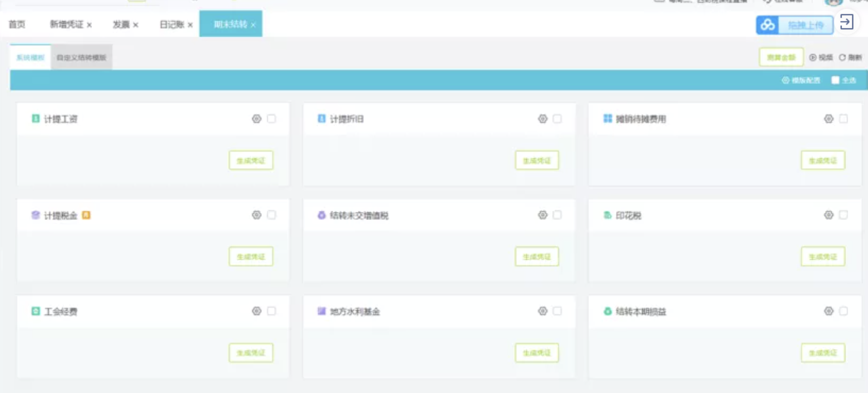The height and width of the screenshot is (393, 868).
Task: Click 生成凭证 button for 计提折旧
Action: coord(537,161)
